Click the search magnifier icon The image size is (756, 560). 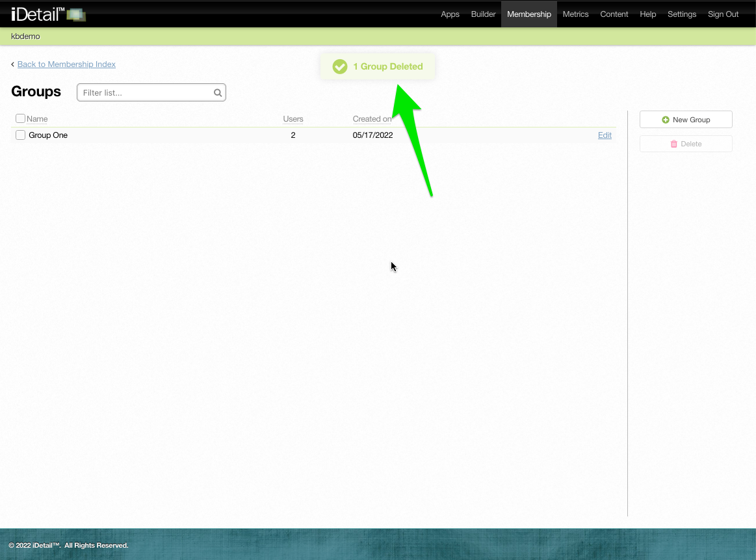click(x=218, y=92)
